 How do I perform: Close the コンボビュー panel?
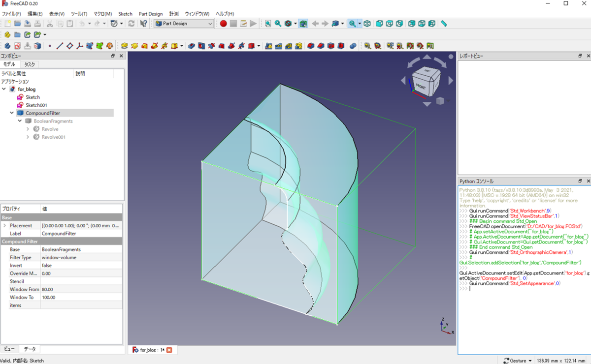[x=121, y=56]
